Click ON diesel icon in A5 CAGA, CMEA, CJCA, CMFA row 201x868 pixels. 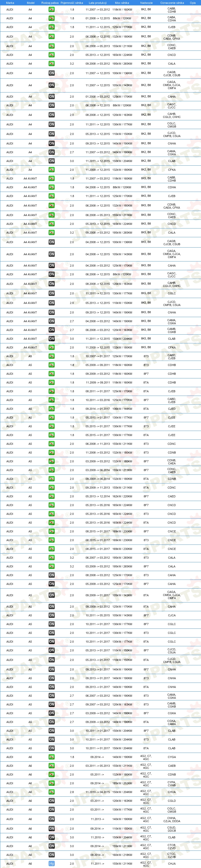pyautogui.click(x=51, y=595)
